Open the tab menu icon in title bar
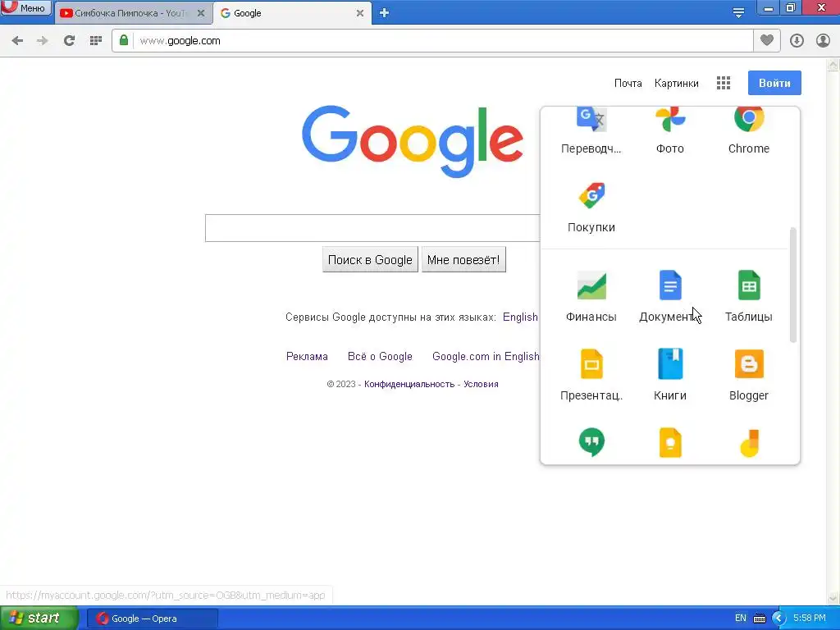Viewport: 840px width, 630px height. (x=738, y=13)
